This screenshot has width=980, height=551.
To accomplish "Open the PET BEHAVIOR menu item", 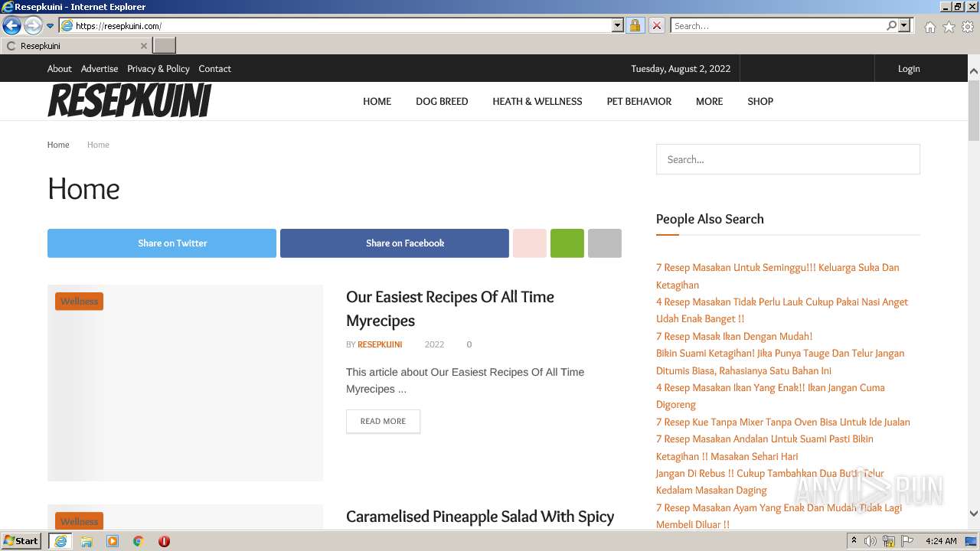I will click(x=639, y=101).
